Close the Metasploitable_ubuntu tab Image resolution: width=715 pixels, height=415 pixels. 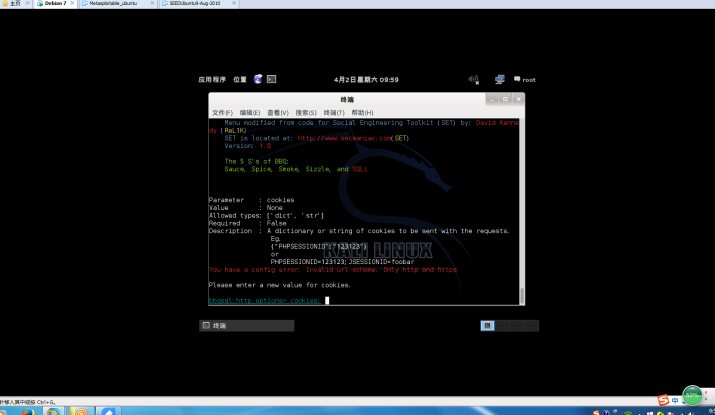pos(152,3)
